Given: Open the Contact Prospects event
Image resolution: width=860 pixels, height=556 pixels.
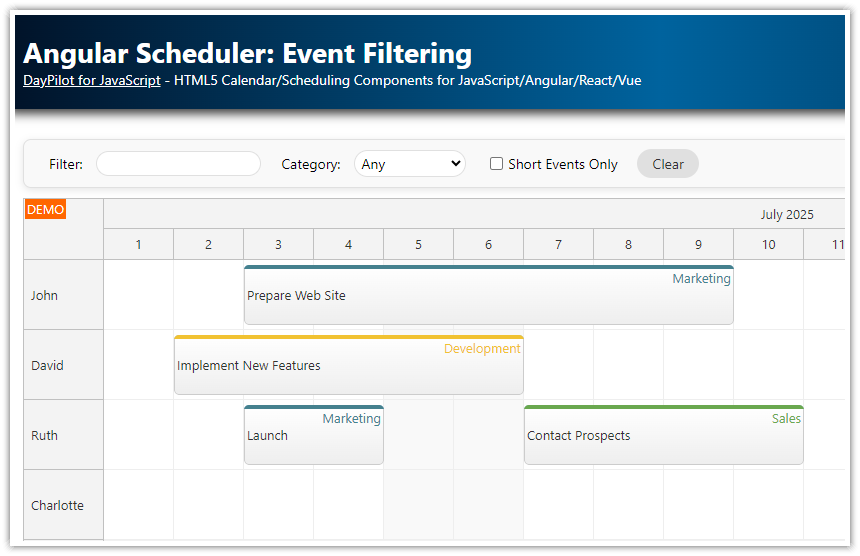Looking at the screenshot, I should (x=663, y=436).
